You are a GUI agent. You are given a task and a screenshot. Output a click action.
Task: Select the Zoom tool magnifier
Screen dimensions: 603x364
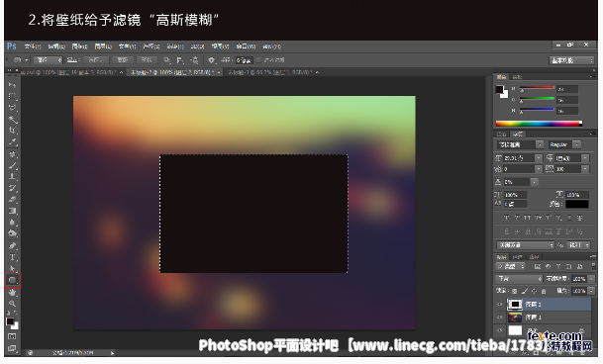[x=12, y=304]
